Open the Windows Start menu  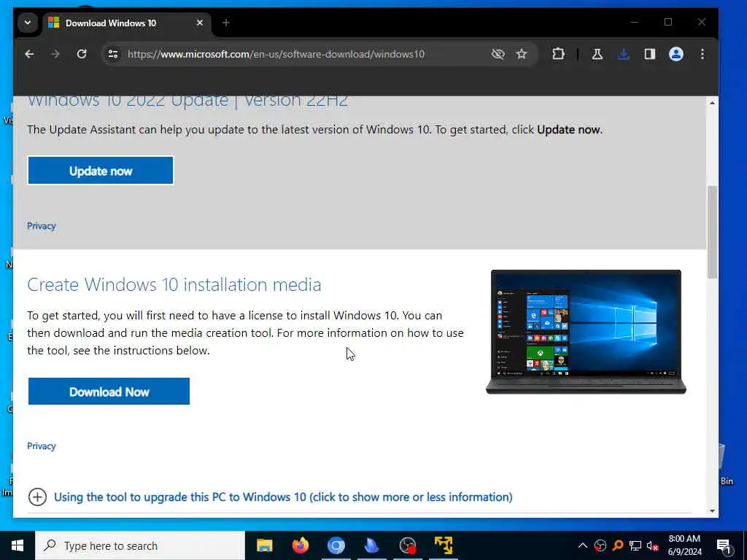point(18,545)
